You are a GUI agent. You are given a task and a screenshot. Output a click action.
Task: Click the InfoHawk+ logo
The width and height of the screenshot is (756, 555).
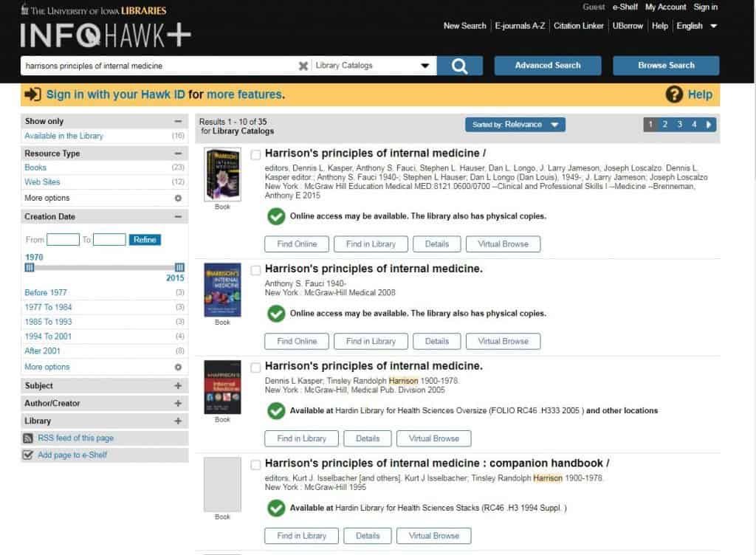[x=105, y=35]
